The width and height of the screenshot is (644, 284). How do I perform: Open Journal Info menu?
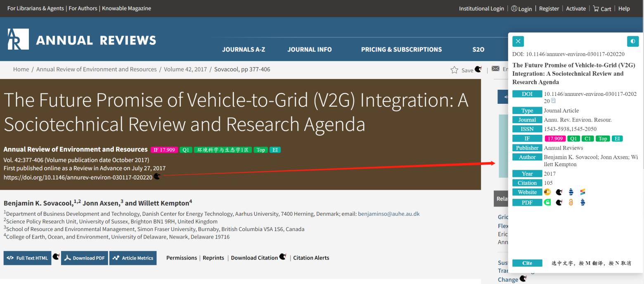(310, 50)
